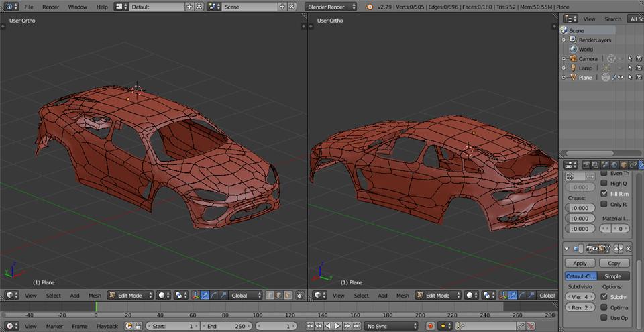Select Simple subdivision type button
Screen dimensions: 644x332
point(613,276)
